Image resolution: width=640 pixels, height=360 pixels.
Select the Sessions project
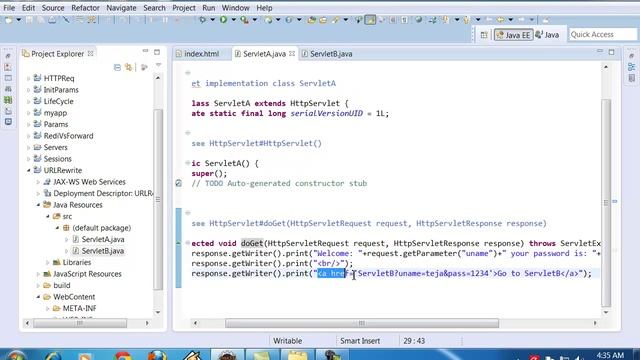click(x=58, y=159)
